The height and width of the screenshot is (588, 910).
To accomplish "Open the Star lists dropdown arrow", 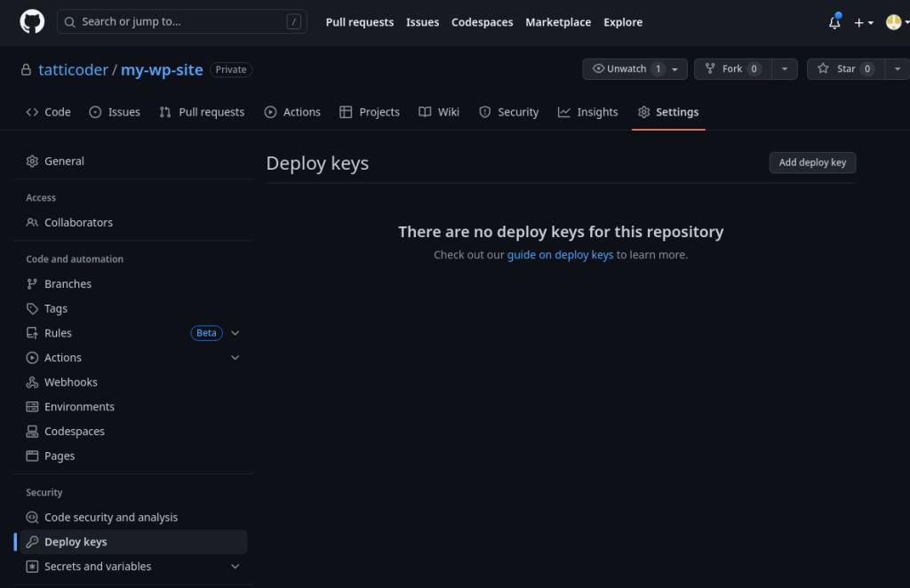I will tap(898, 69).
